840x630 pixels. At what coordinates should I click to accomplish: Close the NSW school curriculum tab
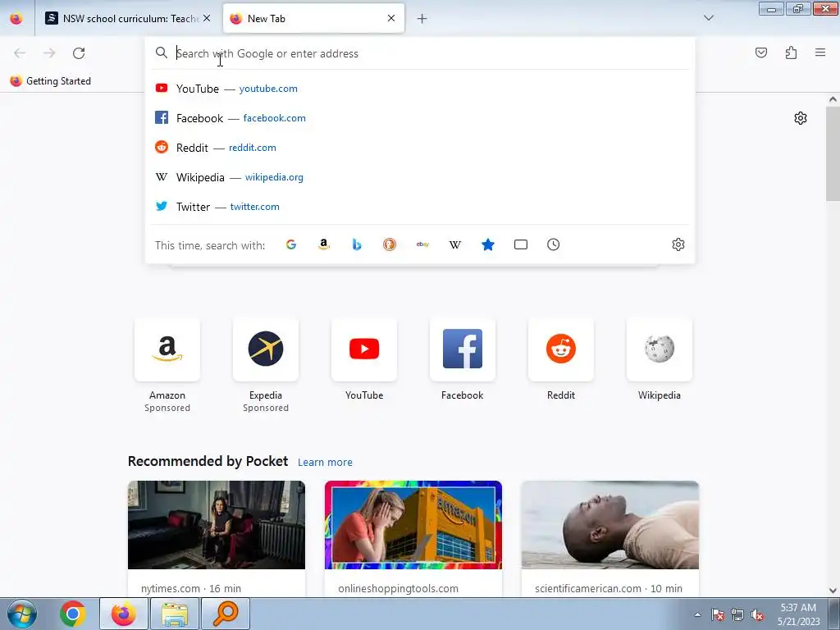coord(207,18)
